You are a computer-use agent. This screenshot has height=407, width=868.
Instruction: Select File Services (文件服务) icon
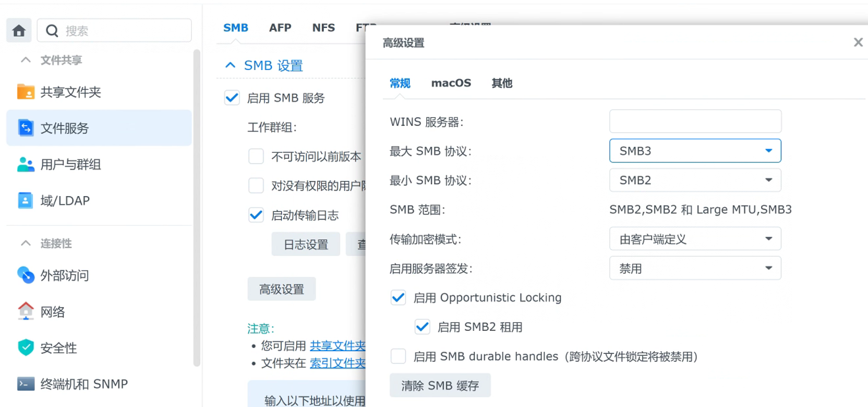pos(26,128)
